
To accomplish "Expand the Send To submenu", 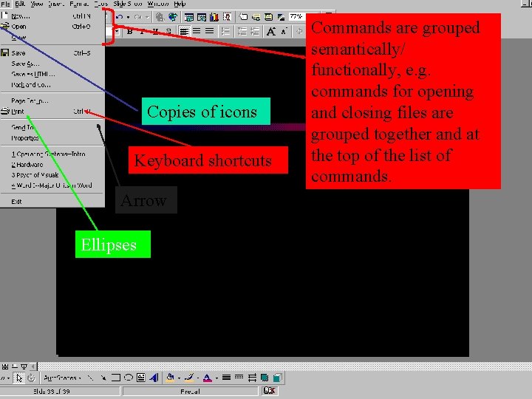I will coord(52,127).
